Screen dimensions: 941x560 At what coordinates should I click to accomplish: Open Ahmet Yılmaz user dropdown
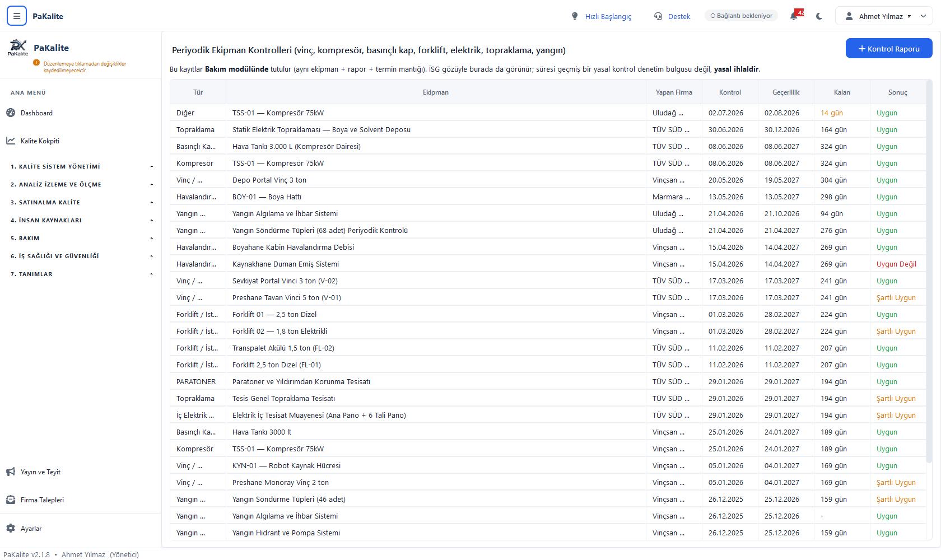pos(884,16)
